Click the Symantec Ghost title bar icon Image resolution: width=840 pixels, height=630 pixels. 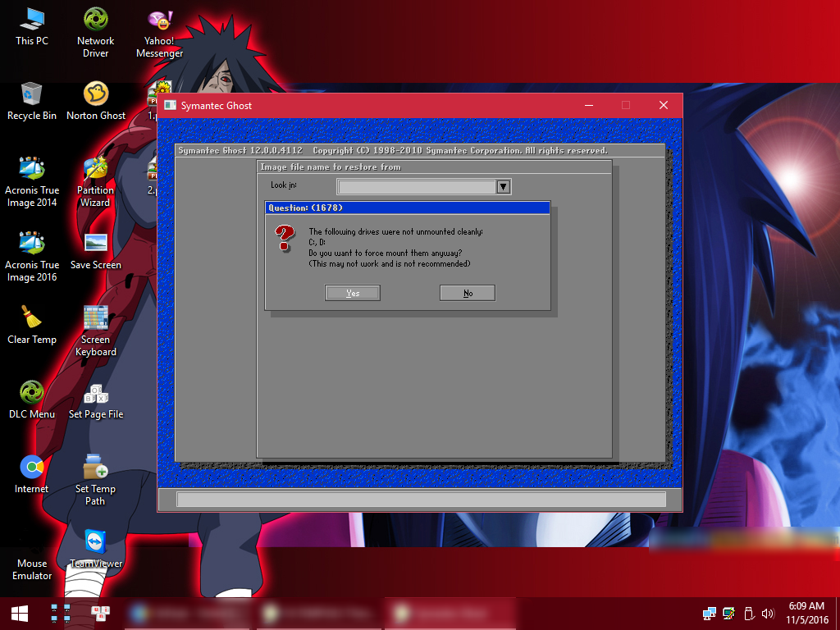[171, 105]
